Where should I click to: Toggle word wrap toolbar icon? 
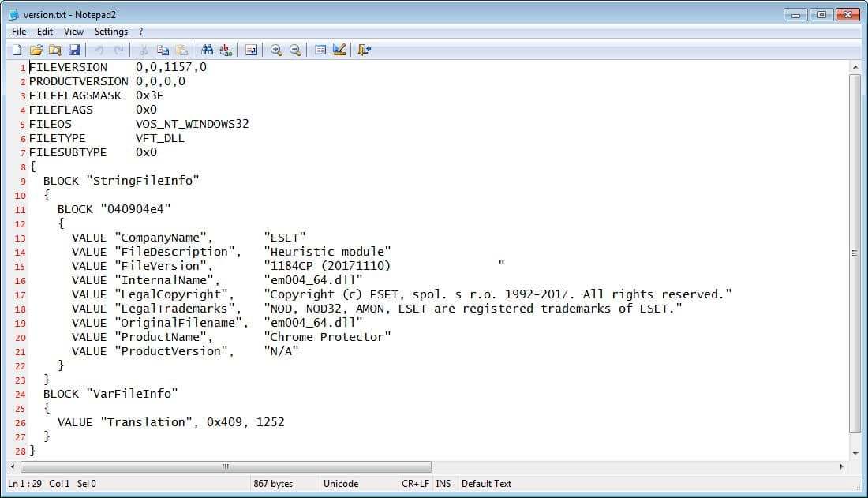point(251,50)
